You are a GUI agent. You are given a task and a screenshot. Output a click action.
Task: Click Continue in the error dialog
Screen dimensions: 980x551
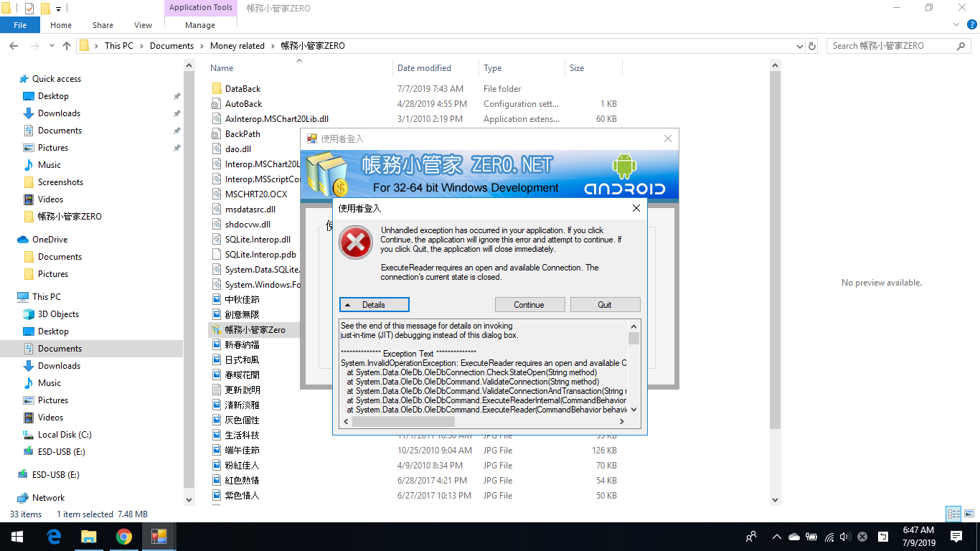pyautogui.click(x=529, y=305)
